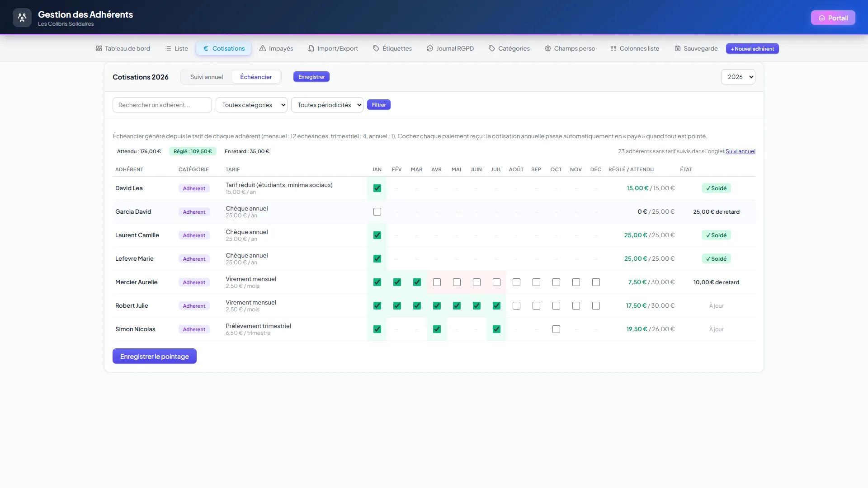
Task: Click the Sauvegarde disk icon
Action: [x=678, y=48]
